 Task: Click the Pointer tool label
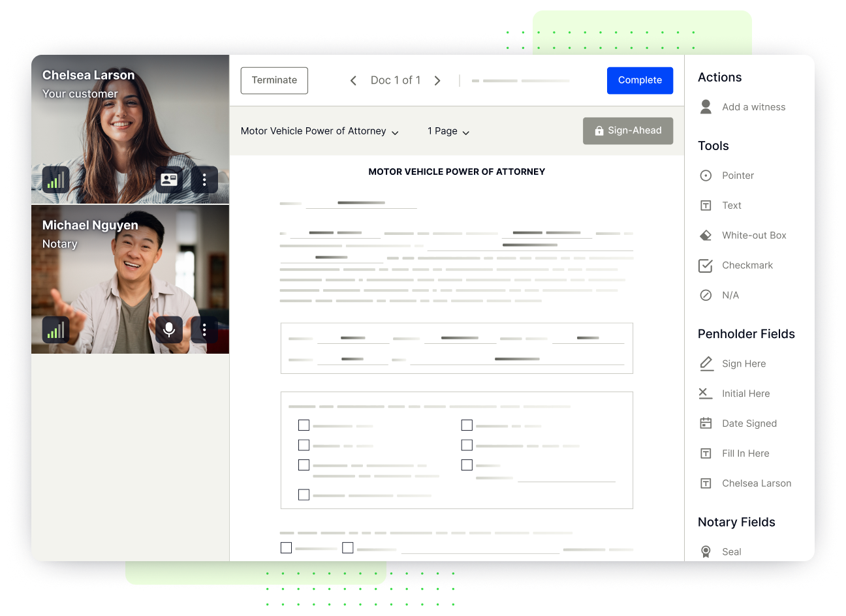[x=738, y=176]
